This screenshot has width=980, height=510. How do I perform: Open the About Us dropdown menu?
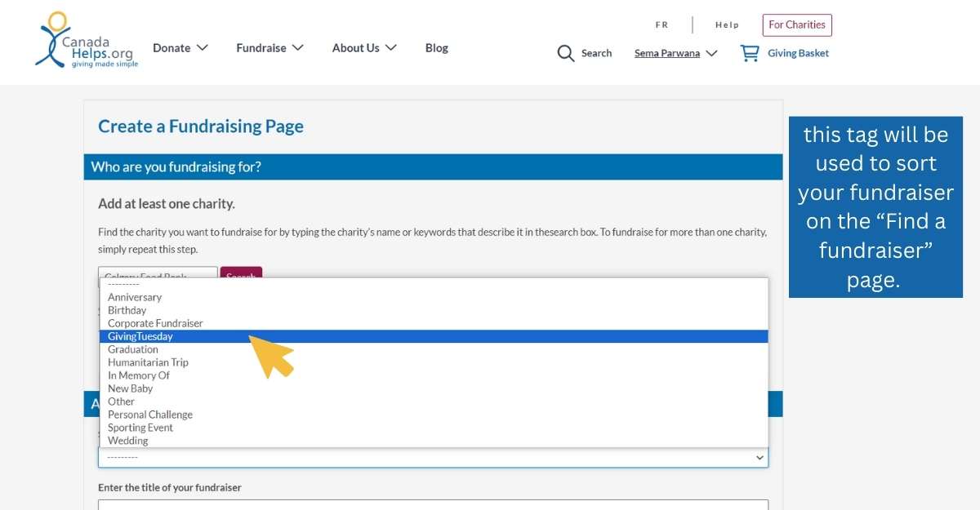coord(363,48)
